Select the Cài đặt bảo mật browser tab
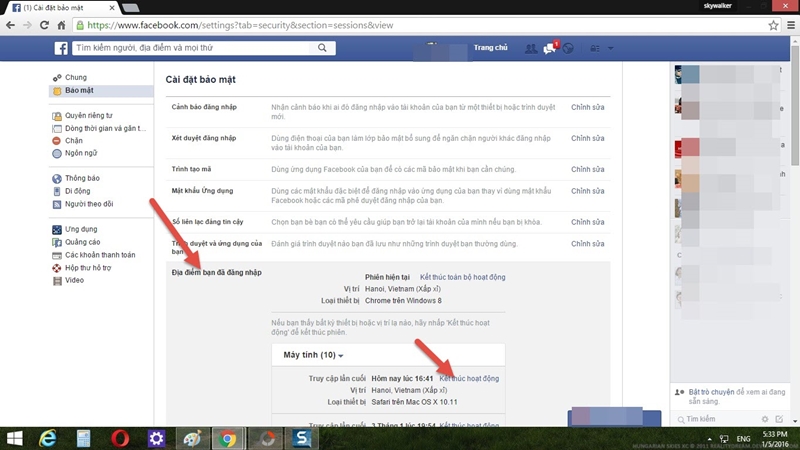Viewport: 800px width, 450px height. click(64, 8)
